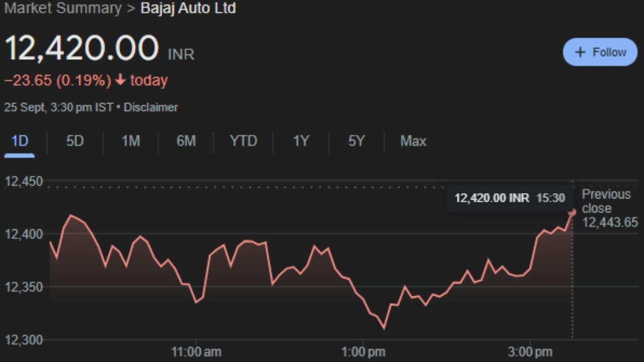Switch to the 1M time range tab
644x362 pixels.
pyautogui.click(x=130, y=141)
